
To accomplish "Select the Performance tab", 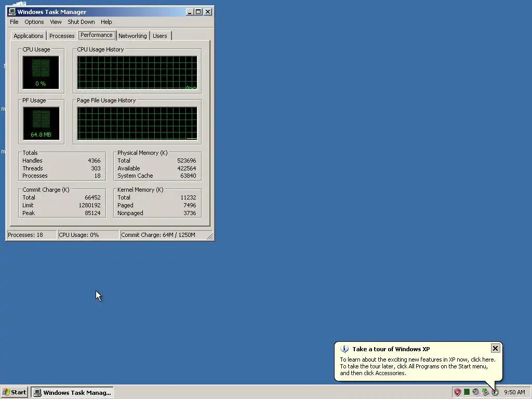I will [x=96, y=35].
